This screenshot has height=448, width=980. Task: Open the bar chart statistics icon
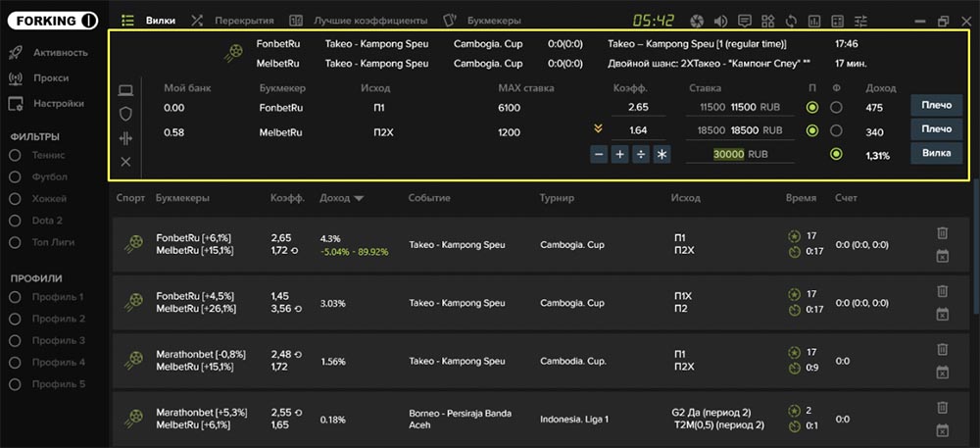pyautogui.click(x=814, y=22)
